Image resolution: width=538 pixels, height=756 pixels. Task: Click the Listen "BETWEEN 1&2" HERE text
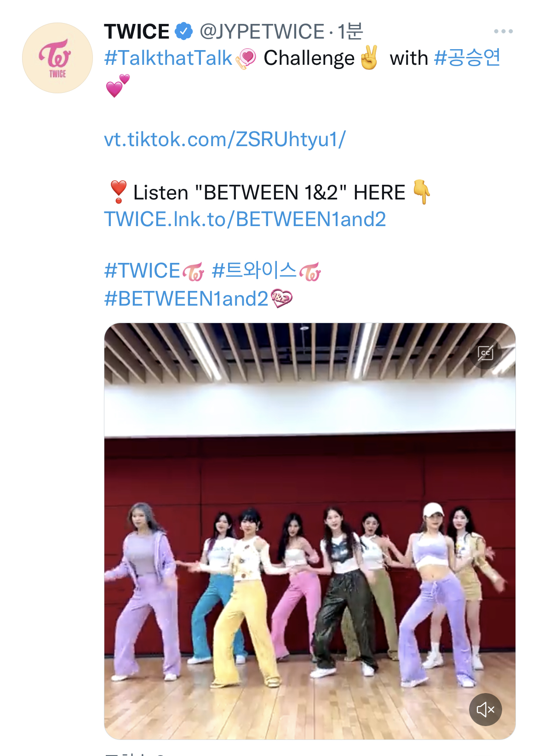click(269, 193)
